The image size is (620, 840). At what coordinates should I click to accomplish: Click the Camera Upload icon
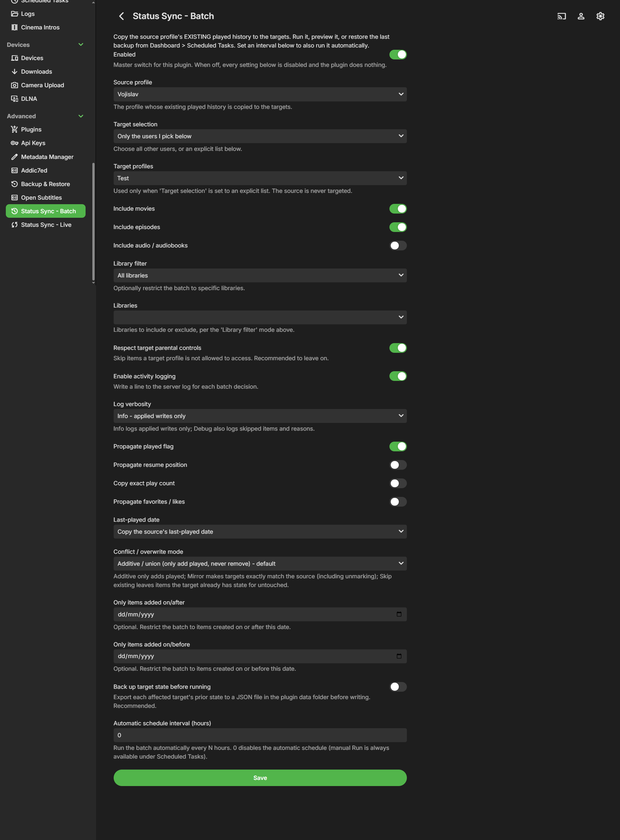point(15,85)
